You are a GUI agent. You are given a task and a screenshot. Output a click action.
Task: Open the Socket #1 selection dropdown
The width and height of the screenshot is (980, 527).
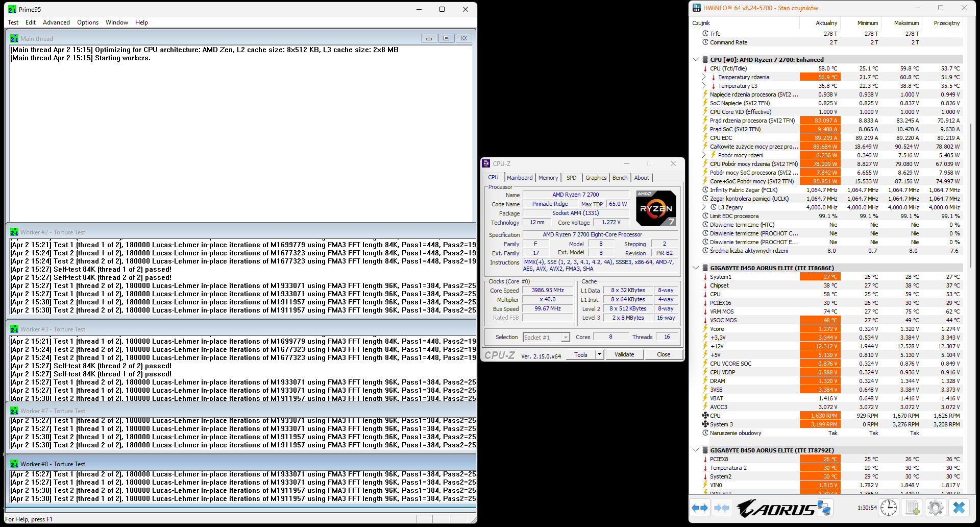(565, 338)
